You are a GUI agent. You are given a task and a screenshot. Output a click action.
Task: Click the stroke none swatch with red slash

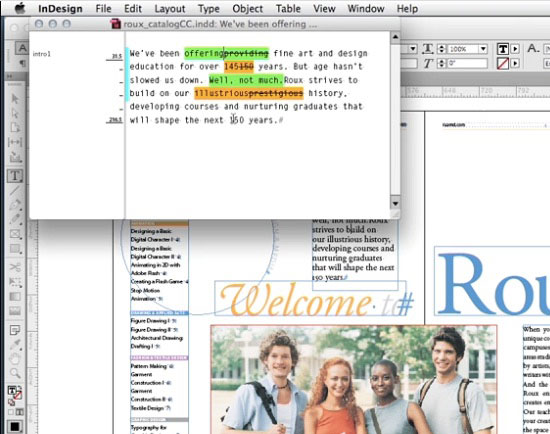coord(503,64)
